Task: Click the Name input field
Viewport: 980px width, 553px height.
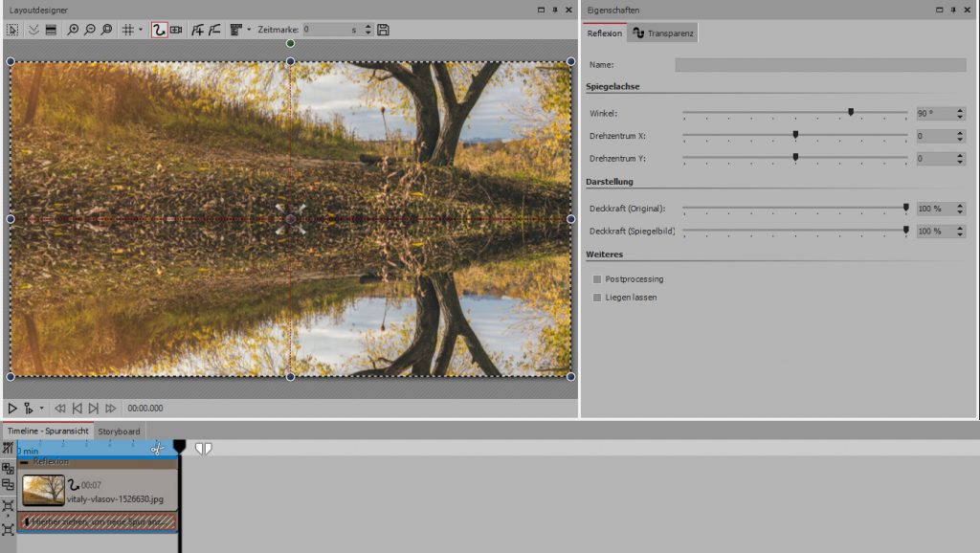Action: pos(820,65)
